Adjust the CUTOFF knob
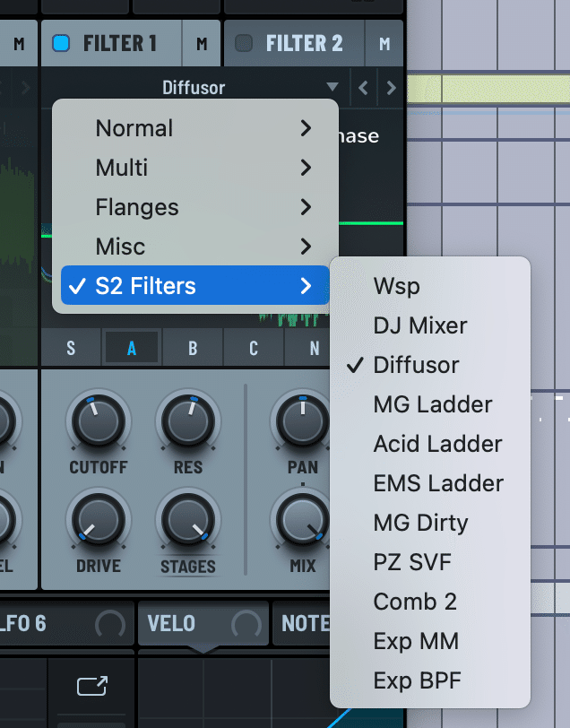Screen dimensions: 570x728 pyautogui.click(x=98, y=422)
